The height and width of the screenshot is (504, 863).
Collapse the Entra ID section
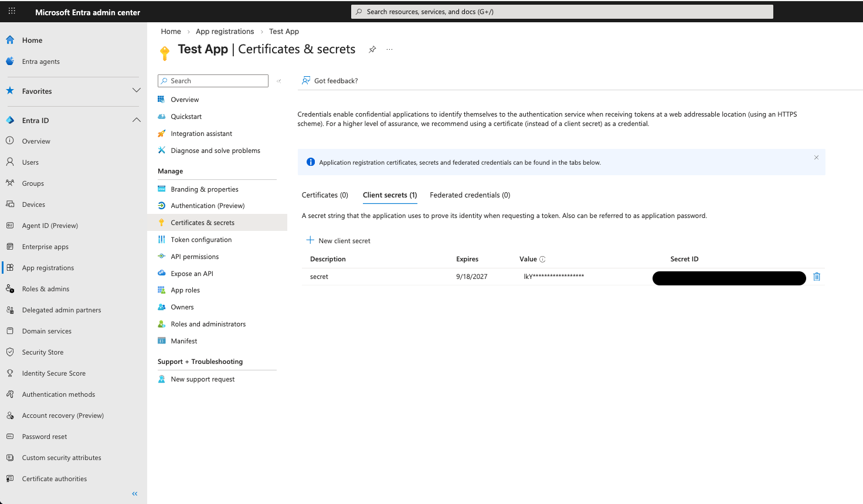click(x=136, y=120)
